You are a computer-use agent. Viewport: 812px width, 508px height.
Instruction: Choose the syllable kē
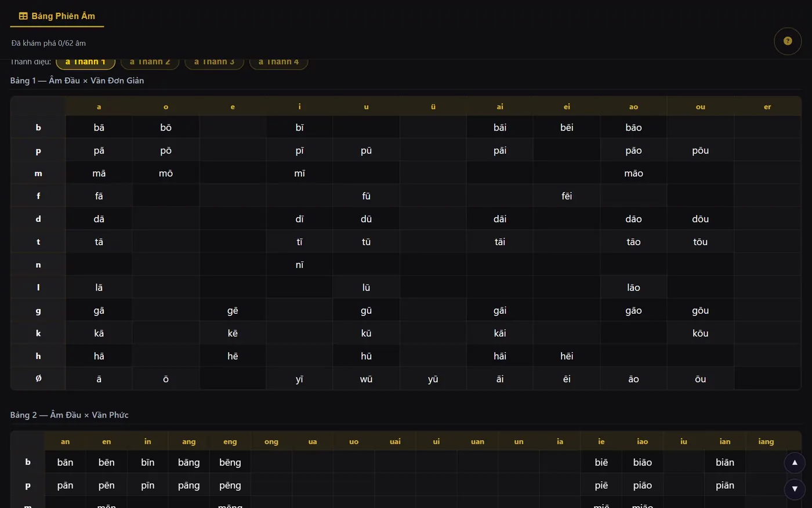click(233, 333)
